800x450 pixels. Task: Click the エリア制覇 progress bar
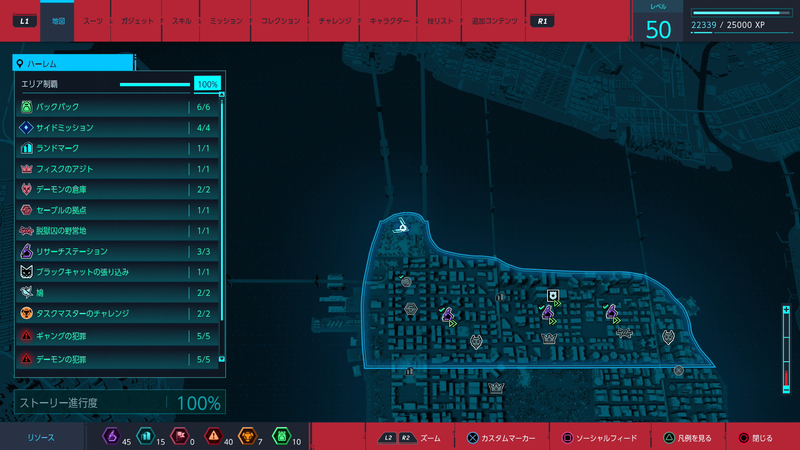click(155, 84)
